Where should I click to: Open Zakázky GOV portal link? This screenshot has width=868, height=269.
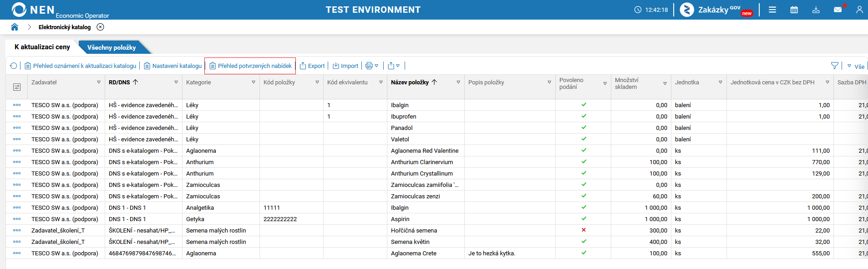click(717, 10)
